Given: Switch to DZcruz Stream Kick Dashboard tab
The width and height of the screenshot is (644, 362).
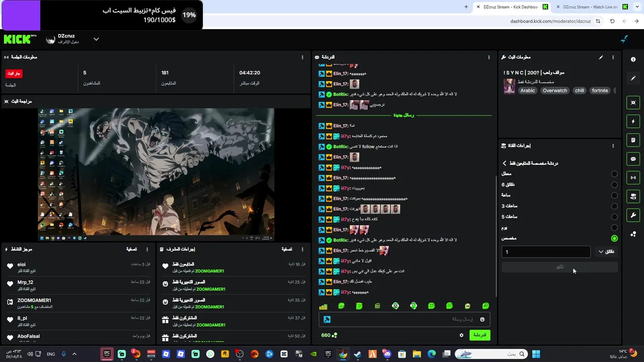Looking at the screenshot, I should (513, 7).
